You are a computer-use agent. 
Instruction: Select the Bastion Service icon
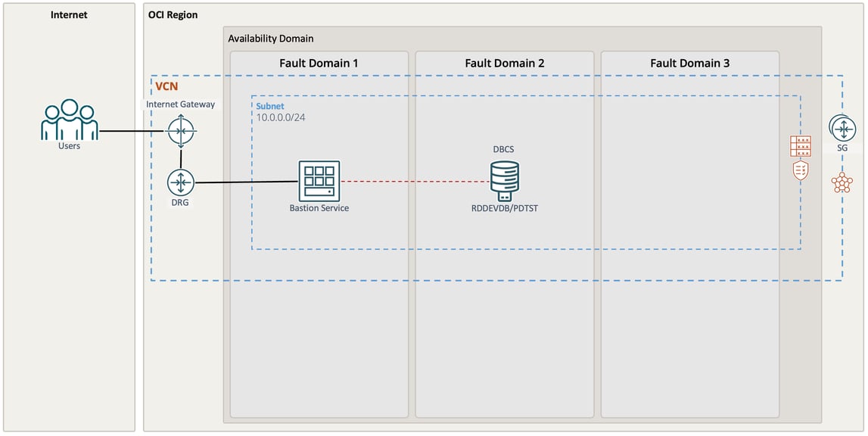point(319,181)
